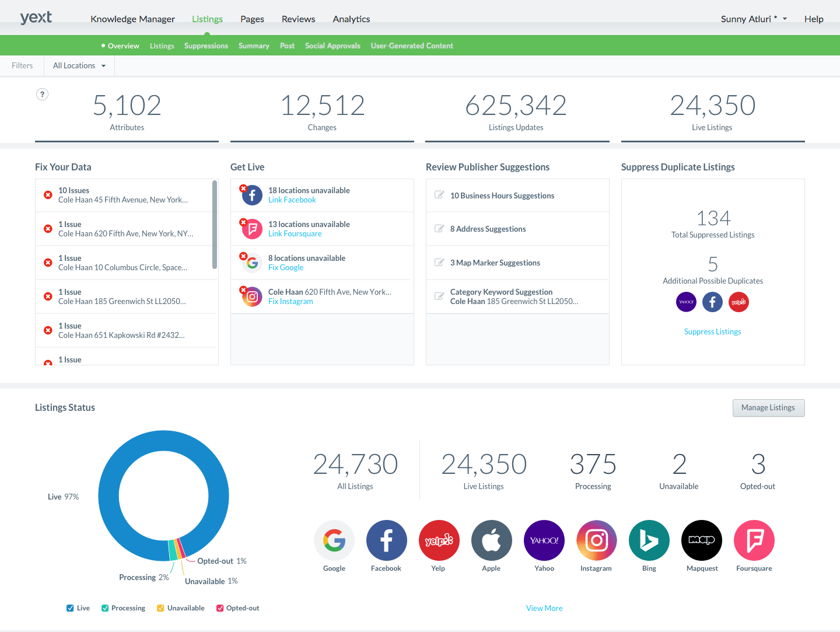Click the Fix Your Data scrollbar
This screenshot has height=632, width=840.
[x=215, y=225]
